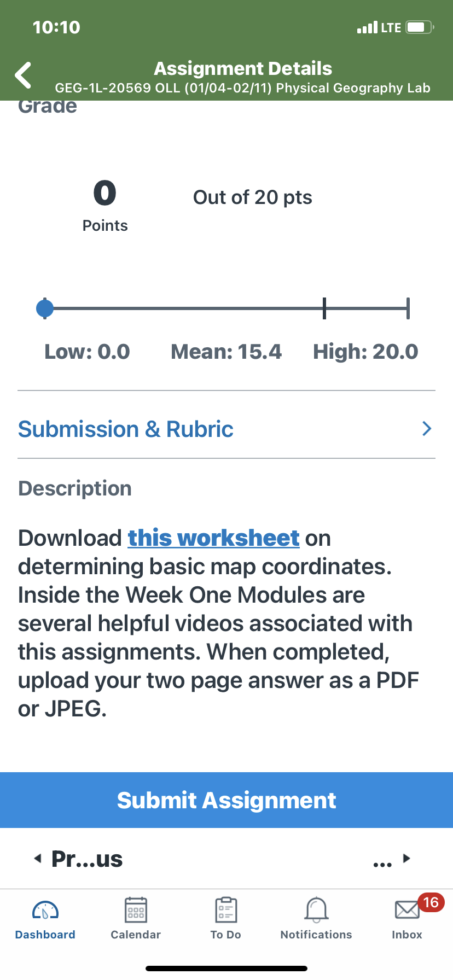Open the Inbox envelope icon
Screen dimensions: 453x980
(407, 911)
